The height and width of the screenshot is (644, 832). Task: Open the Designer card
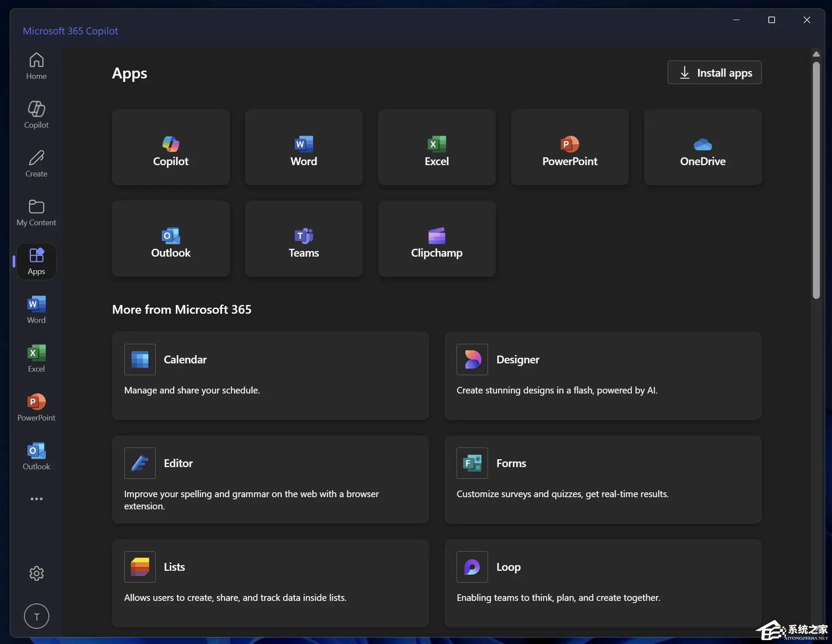[x=603, y=376]
